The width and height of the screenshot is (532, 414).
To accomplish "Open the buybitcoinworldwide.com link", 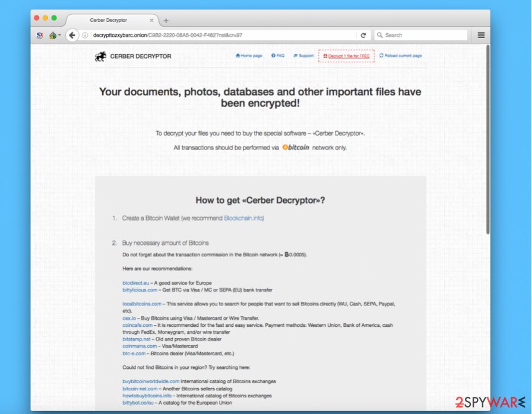I will [151, 381].
